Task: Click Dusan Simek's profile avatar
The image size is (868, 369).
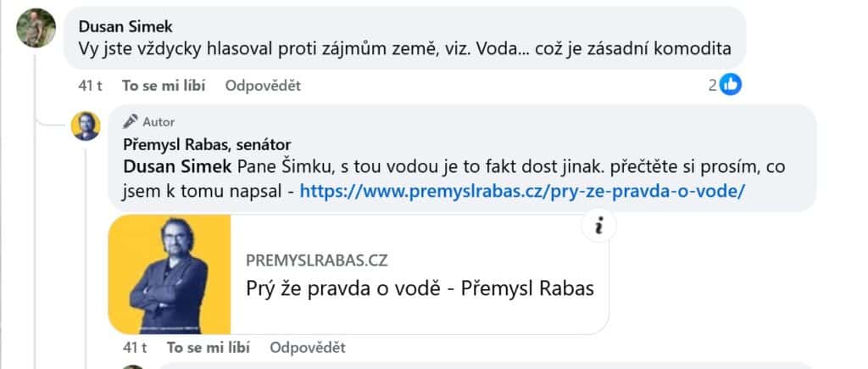Action: [x=35, y=31]
